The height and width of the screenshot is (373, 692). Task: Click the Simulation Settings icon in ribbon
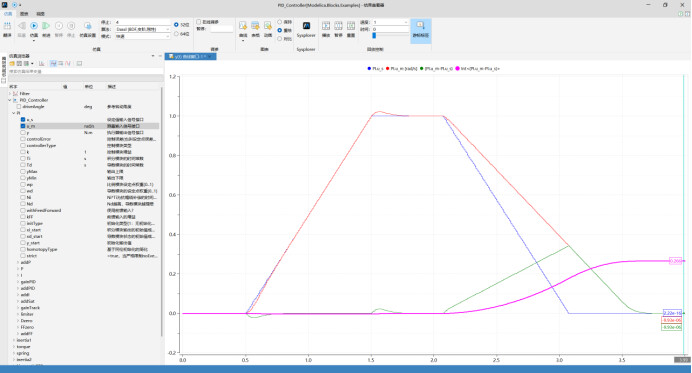(x=87, y=26)
